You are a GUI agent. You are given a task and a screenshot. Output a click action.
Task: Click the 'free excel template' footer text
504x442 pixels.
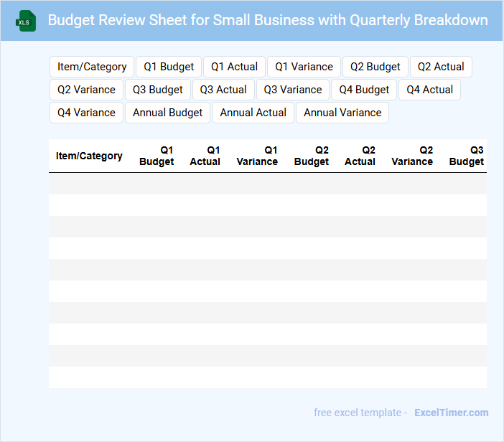point(358,413)
